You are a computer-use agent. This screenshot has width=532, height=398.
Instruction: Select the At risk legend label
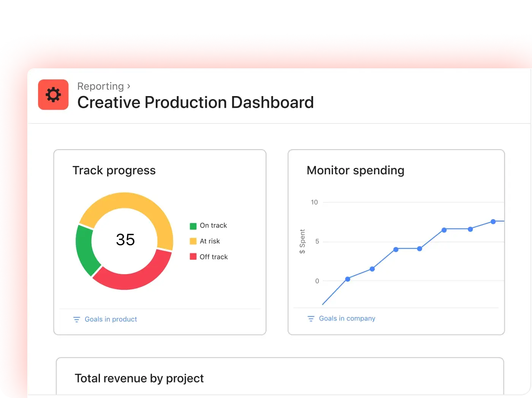tap(210, 241)
